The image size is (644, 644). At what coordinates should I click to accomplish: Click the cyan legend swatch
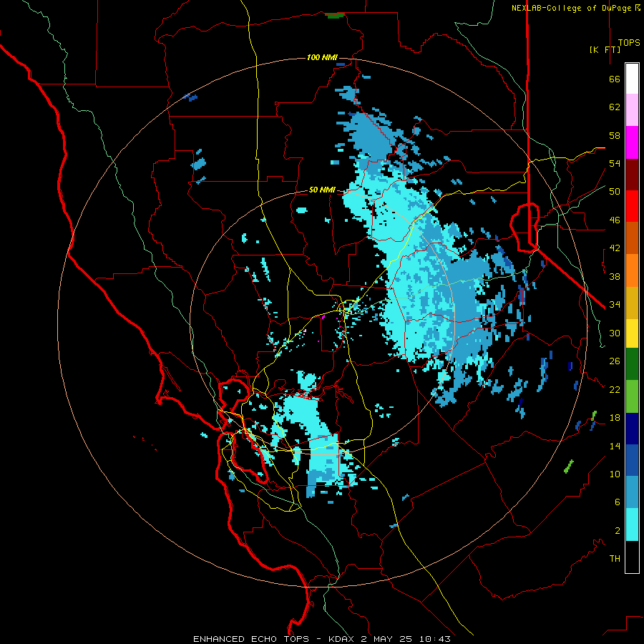632,525
